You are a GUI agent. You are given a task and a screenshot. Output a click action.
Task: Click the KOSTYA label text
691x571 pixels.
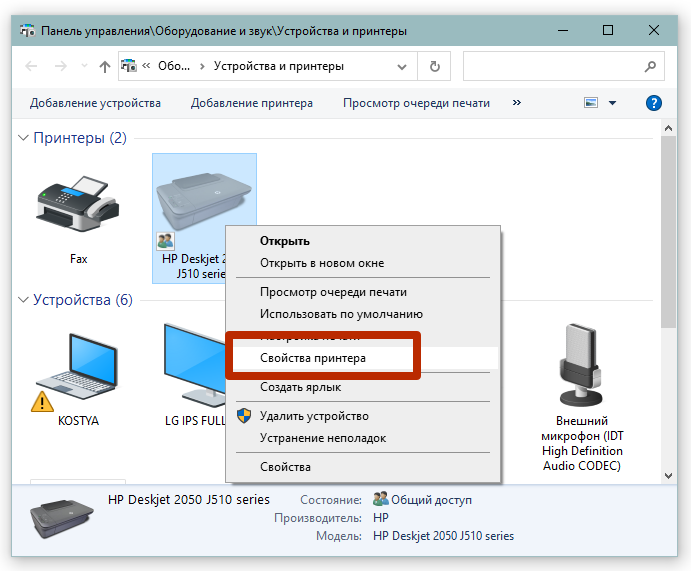click(x=78, y=421)
